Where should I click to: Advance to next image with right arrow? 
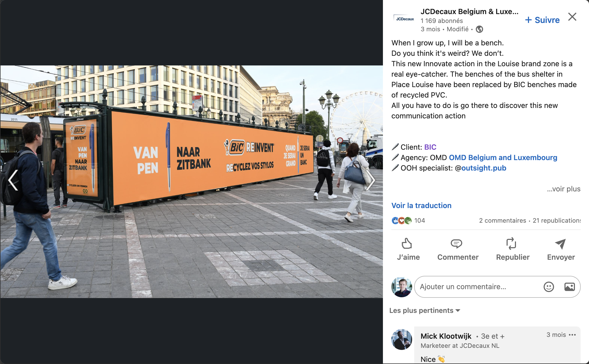[x=370, y=180]
